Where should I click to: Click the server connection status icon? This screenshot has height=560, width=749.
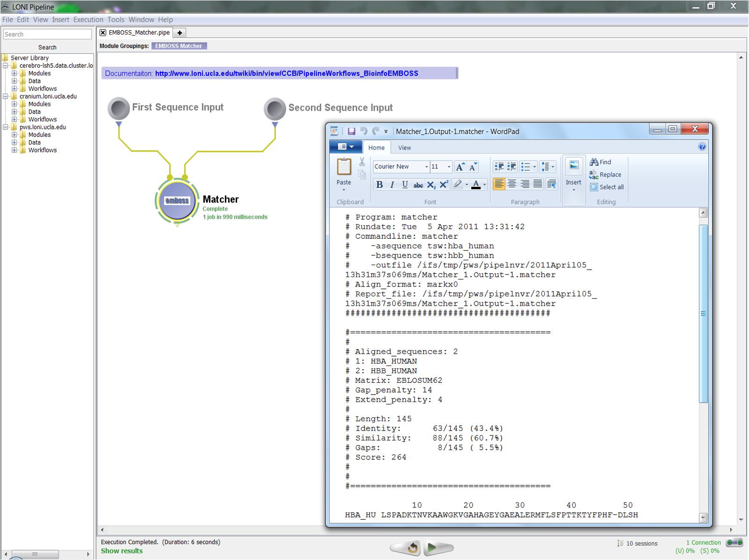734,543
